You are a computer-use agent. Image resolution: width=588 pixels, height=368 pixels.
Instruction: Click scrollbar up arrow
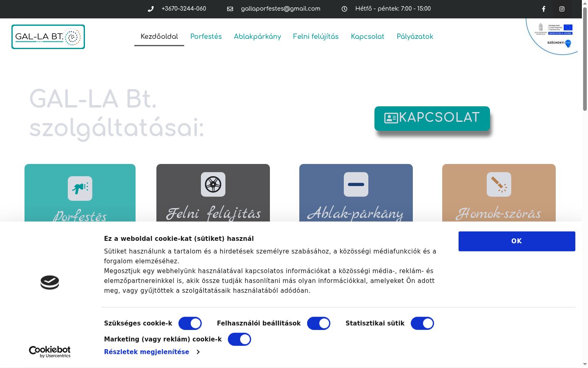(x=585, y=3)
